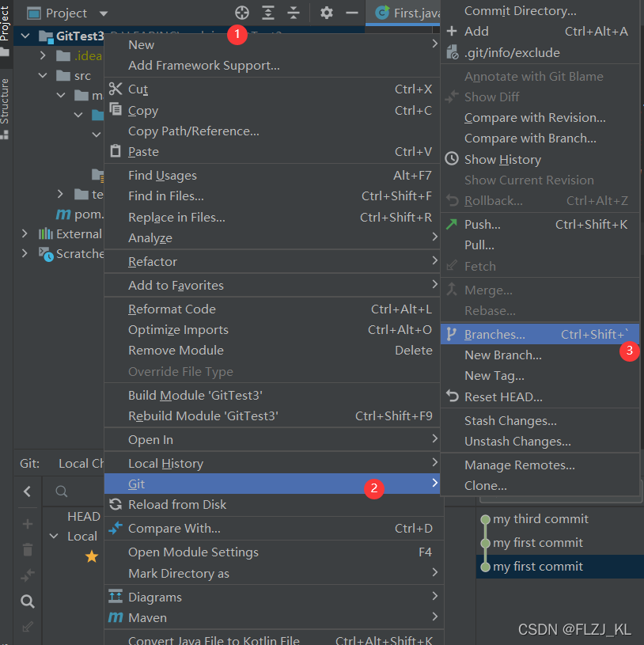Image resolution: width=644 pixels, height=645 pixels.
Task: Open the Git submenu entry
Action: tap(272, 484)
